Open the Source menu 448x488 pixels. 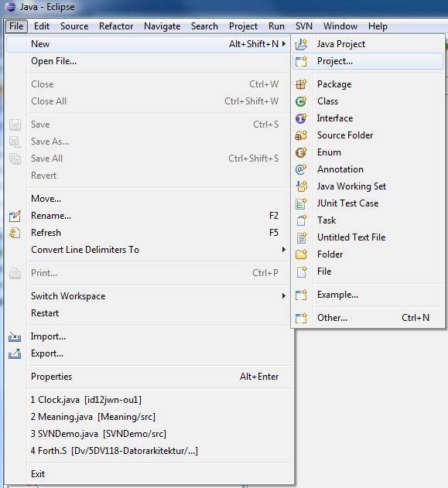(74, 26)
